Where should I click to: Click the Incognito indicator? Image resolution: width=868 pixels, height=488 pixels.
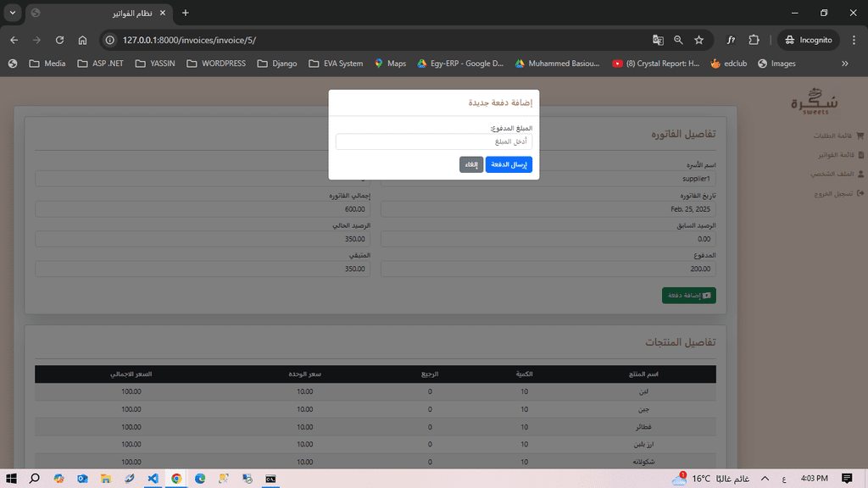click(x=809, y=40)
